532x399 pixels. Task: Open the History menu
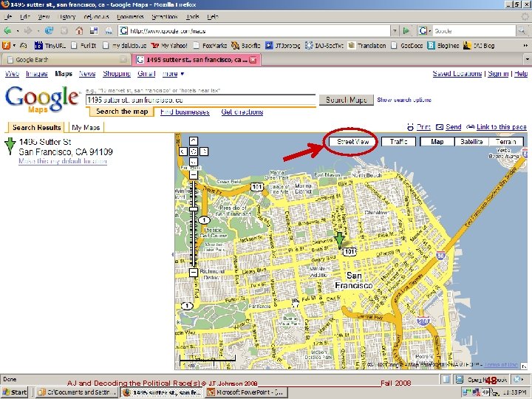(x=66, y=16)
